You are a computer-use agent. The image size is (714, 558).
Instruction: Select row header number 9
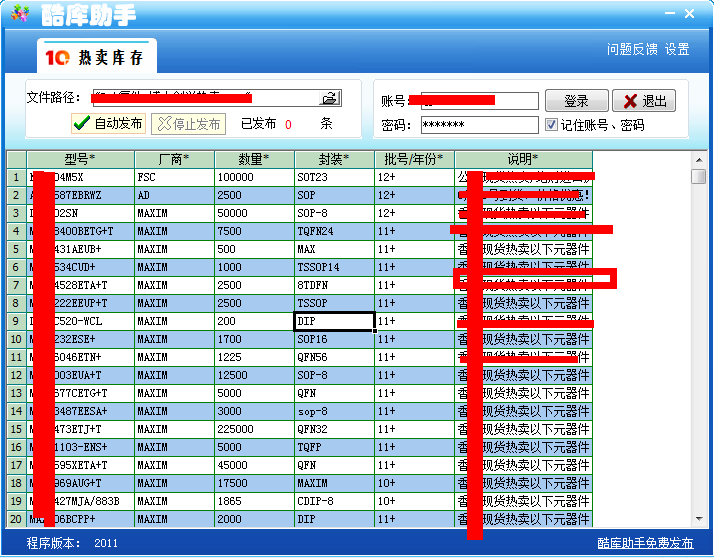tap(16, 321)
